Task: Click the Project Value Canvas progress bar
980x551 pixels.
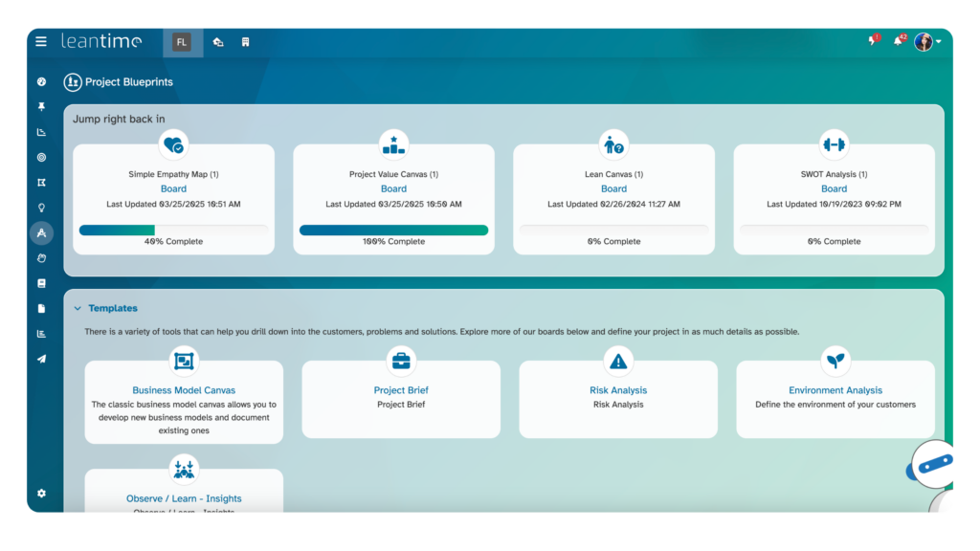Action: [x=393, y=231]
